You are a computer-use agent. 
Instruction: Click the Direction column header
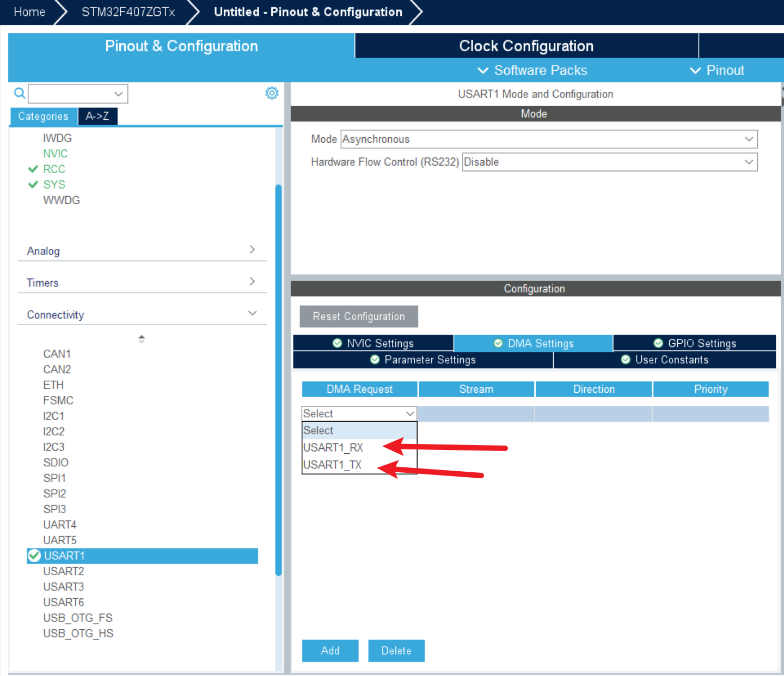pos(594,389)
